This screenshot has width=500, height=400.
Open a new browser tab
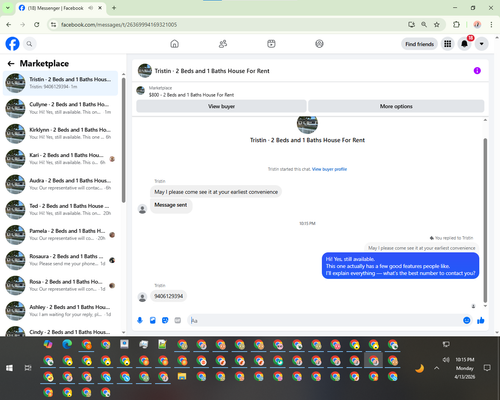coord(114,8)
